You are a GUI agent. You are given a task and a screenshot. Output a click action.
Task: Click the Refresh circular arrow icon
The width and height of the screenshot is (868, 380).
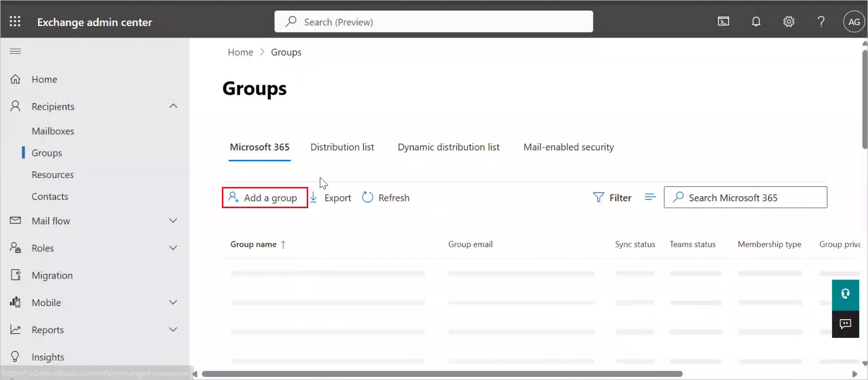[367, 197]
